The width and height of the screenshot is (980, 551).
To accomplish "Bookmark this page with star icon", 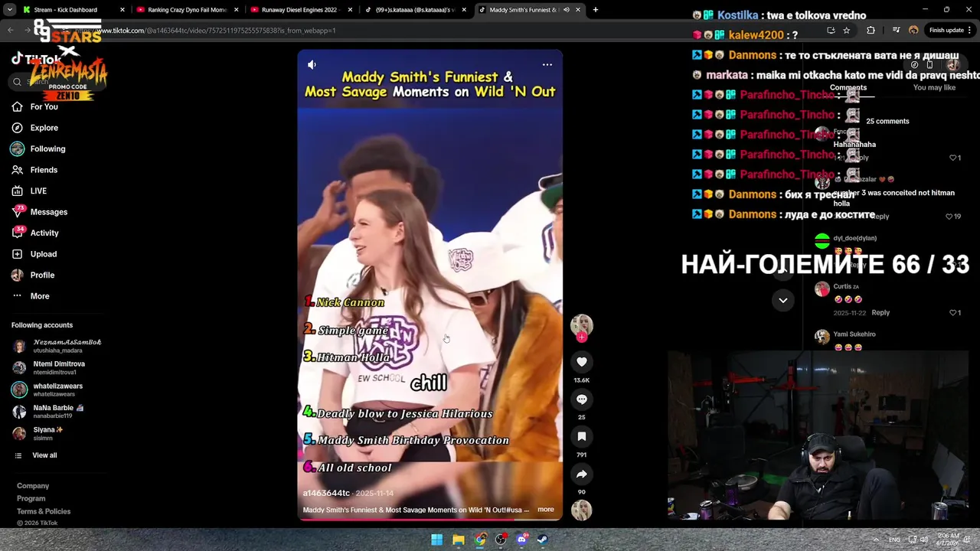I will point(846,31).
